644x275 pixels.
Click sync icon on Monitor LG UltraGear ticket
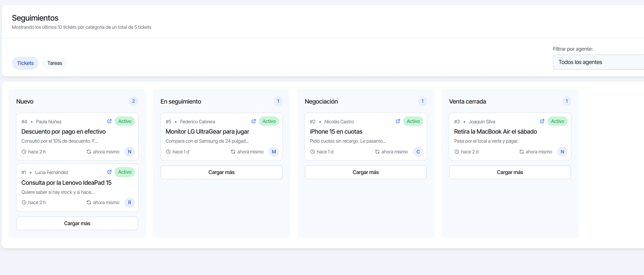(233, 152)
